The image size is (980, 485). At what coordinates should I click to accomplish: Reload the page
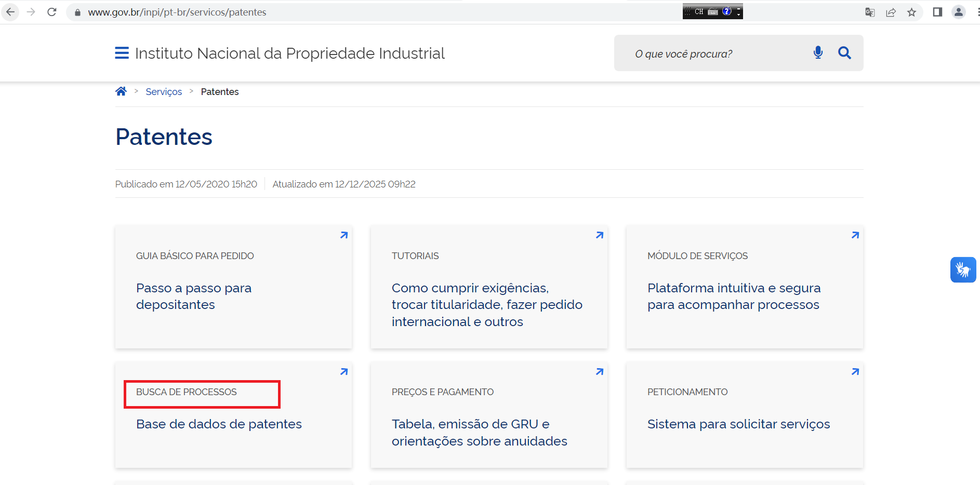(52, 12)
